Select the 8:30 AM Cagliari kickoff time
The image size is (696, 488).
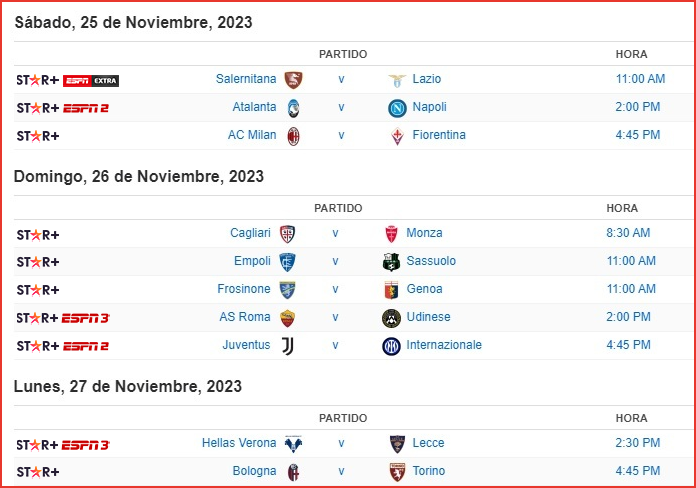click(628, 233)
